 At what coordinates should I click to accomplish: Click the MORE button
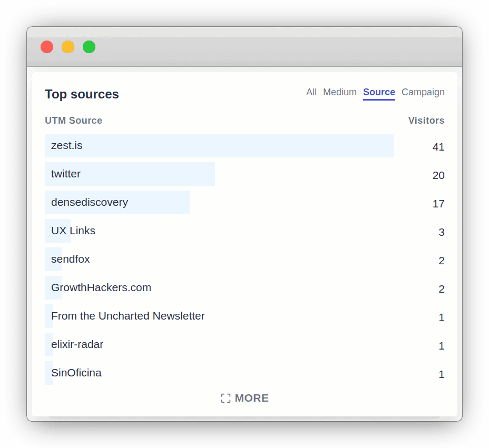pyautogui.click(x=252, y=398)
